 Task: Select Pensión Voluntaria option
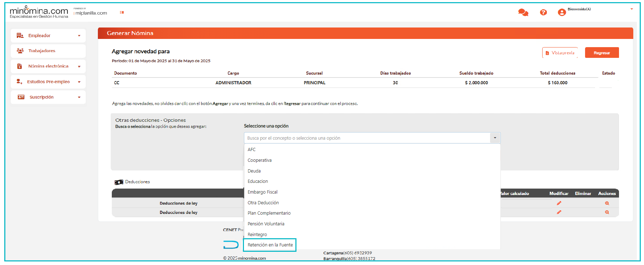(372, 224)
